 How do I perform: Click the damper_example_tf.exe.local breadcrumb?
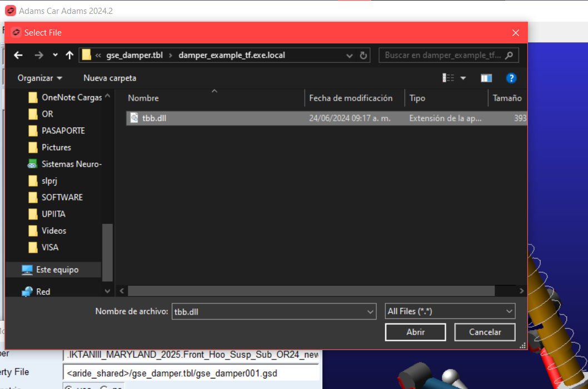click(232, 55)
